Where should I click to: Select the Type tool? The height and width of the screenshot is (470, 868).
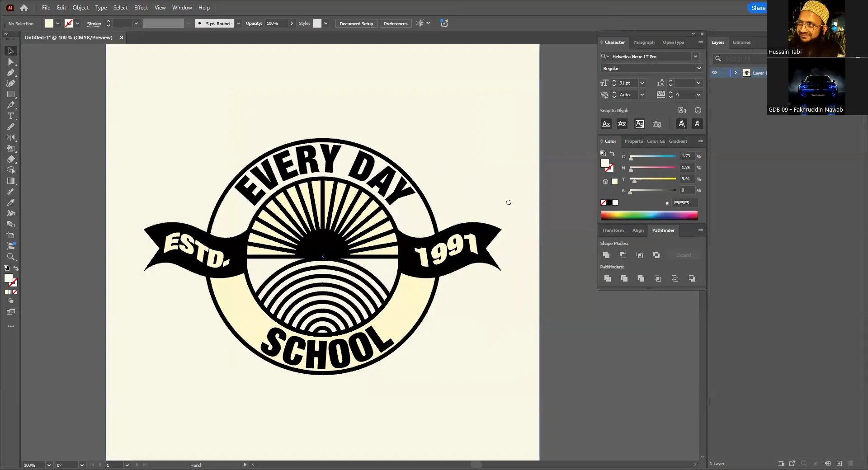(11, 116)
